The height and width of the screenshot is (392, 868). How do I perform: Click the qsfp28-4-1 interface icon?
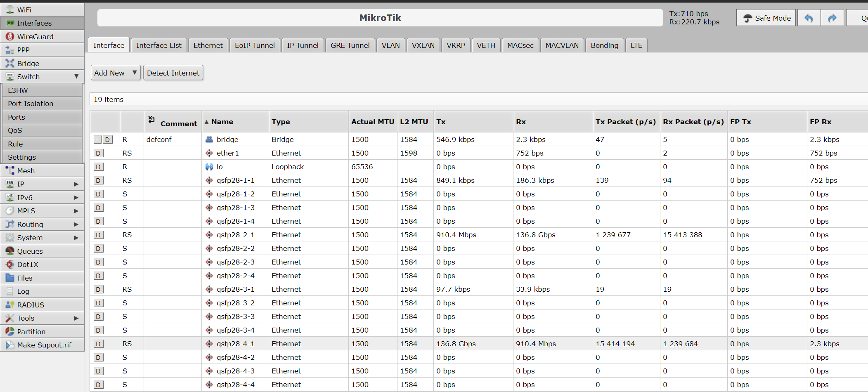tap(209, 344)
